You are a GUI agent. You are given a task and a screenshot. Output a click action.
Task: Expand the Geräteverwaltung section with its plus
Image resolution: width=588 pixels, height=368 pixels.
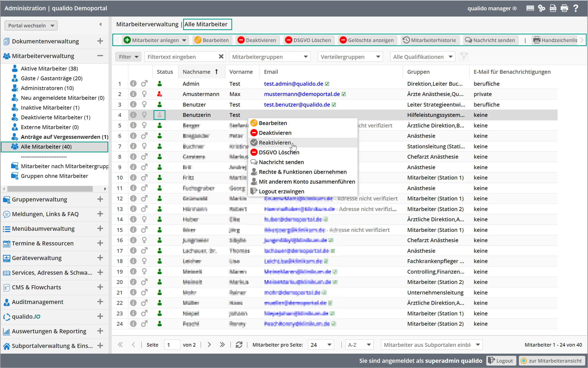coord(100,258)
